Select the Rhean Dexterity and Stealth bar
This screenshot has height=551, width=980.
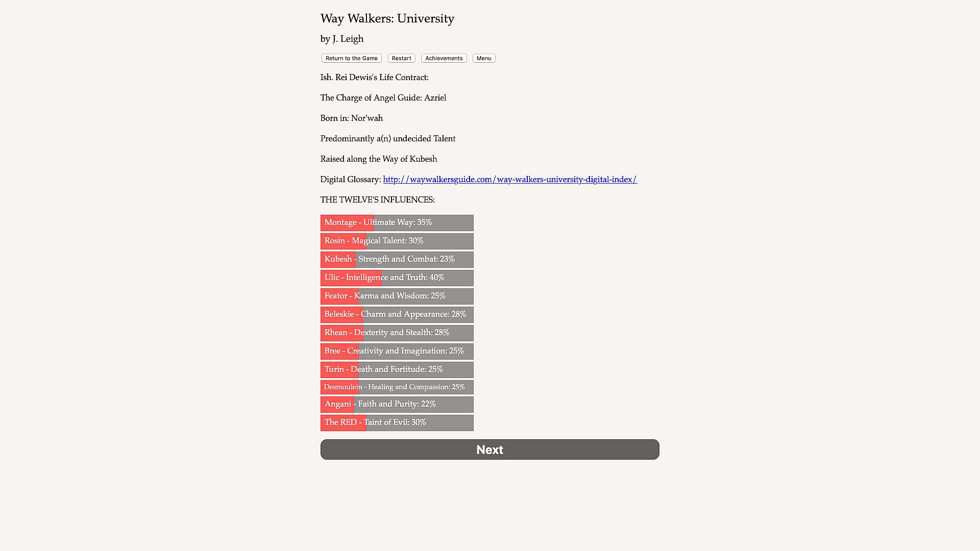[397, 333]
